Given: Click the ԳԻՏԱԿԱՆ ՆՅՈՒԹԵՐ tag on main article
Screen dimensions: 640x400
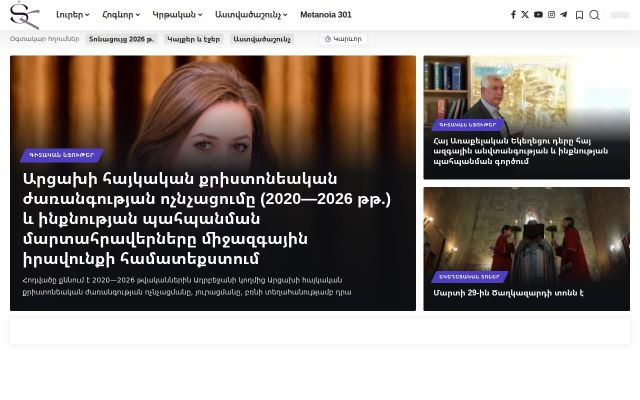Looking at the screenshot, I should (62, 155).
